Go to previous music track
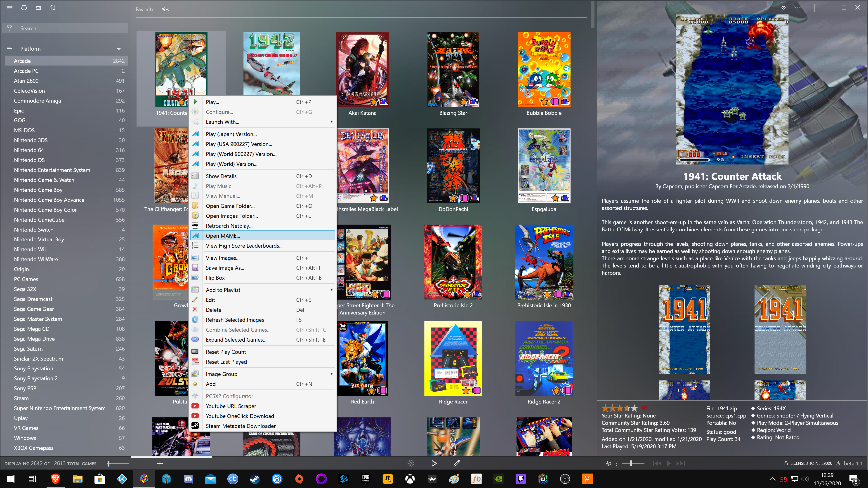Image resolution: width=868 pixels, height=488 pixels. [x=657, y=463]
